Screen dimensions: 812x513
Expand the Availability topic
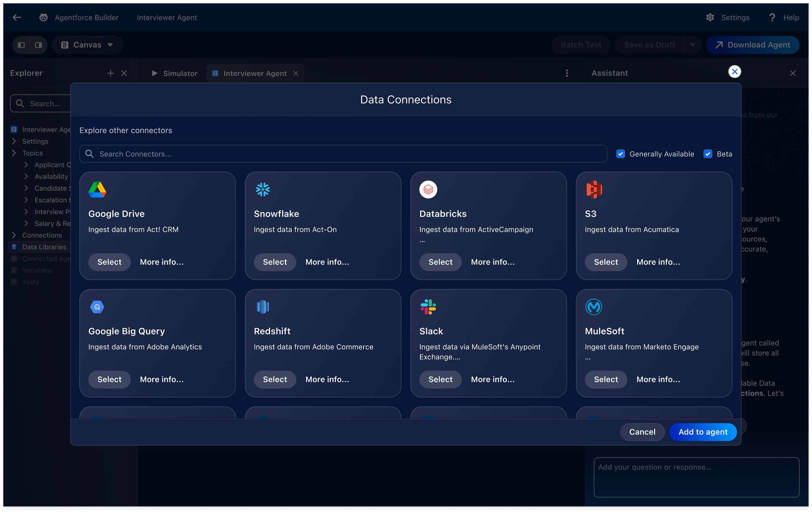pos(26,176)
